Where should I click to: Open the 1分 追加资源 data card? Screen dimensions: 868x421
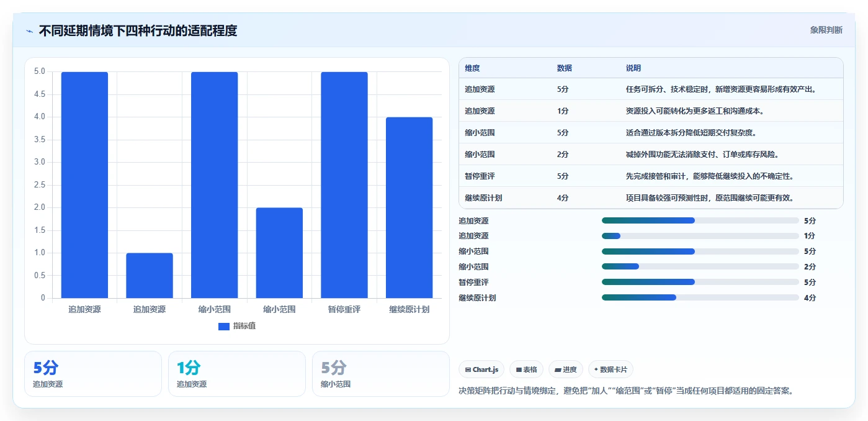click(237, 374)
